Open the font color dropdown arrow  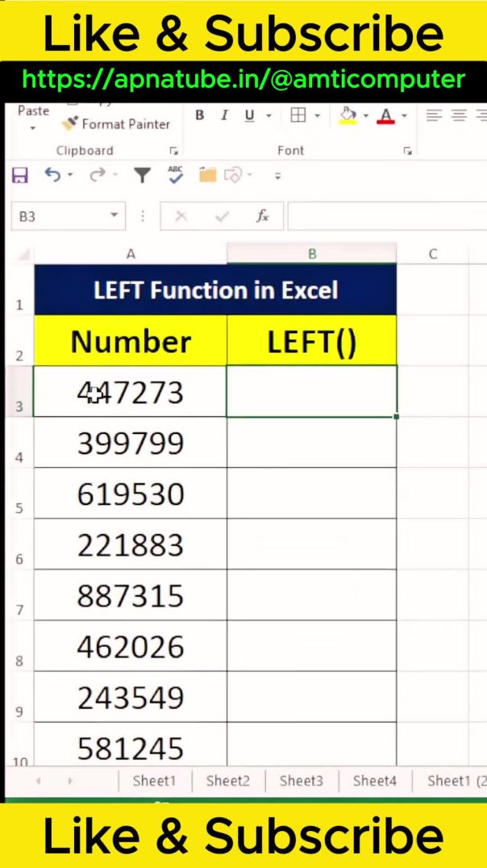404,116
